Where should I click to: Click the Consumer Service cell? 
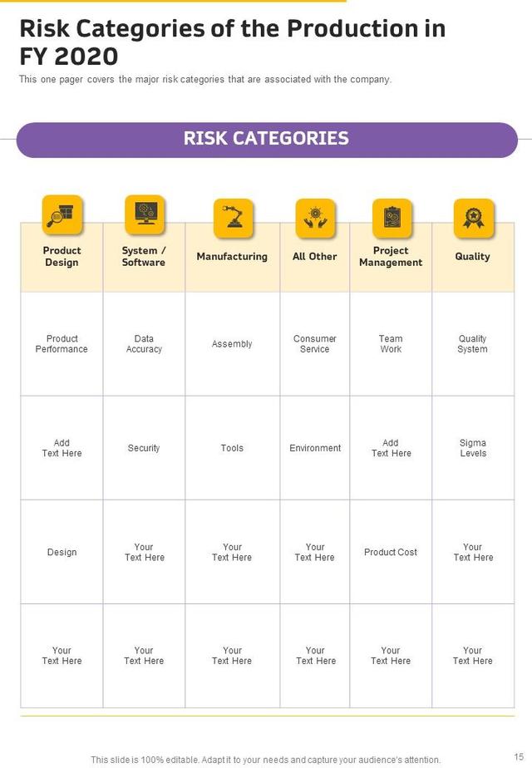click(315, 344)
